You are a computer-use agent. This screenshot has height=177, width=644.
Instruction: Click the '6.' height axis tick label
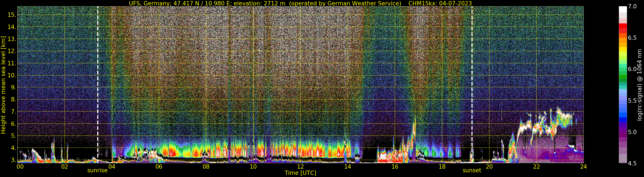click(14, 124)
